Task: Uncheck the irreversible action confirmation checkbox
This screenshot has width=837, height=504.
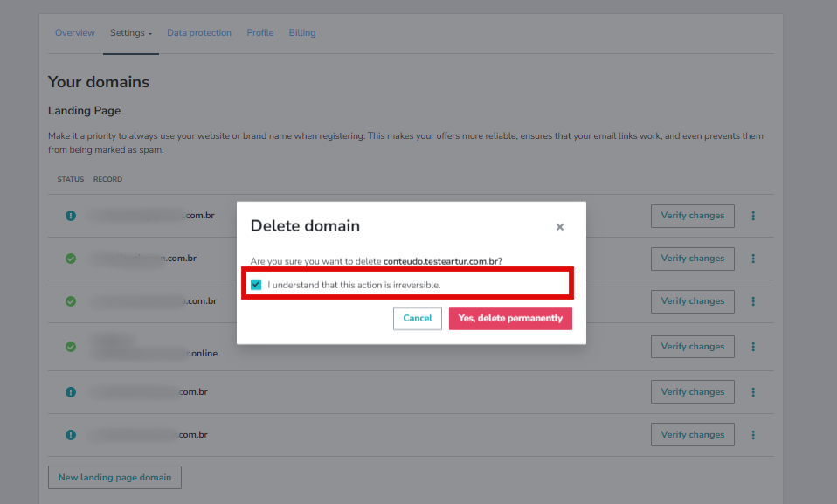Action: pos(256,283)
